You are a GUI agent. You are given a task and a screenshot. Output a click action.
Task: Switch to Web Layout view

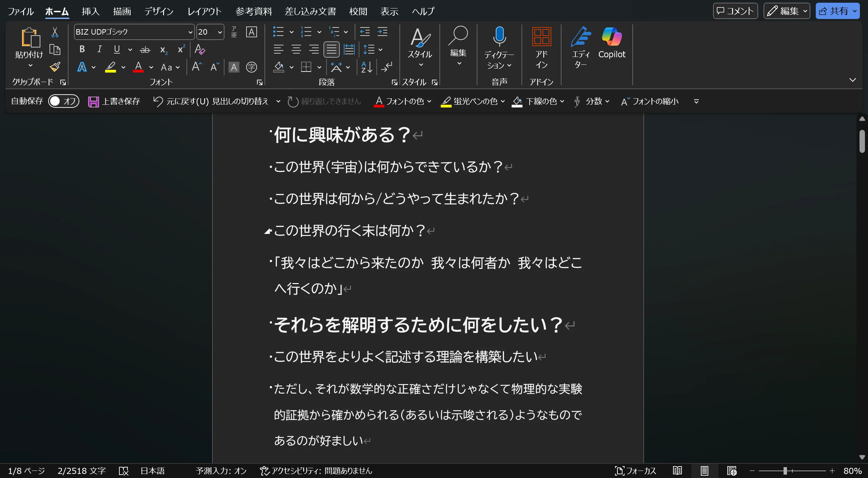pyautogui.click(x=732, y=471)
